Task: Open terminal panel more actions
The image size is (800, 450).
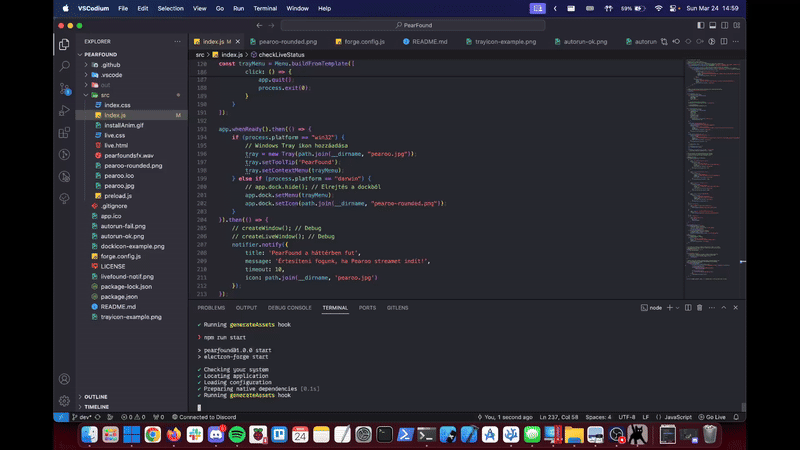Action: pyautogui.click(x=712, y=308)
